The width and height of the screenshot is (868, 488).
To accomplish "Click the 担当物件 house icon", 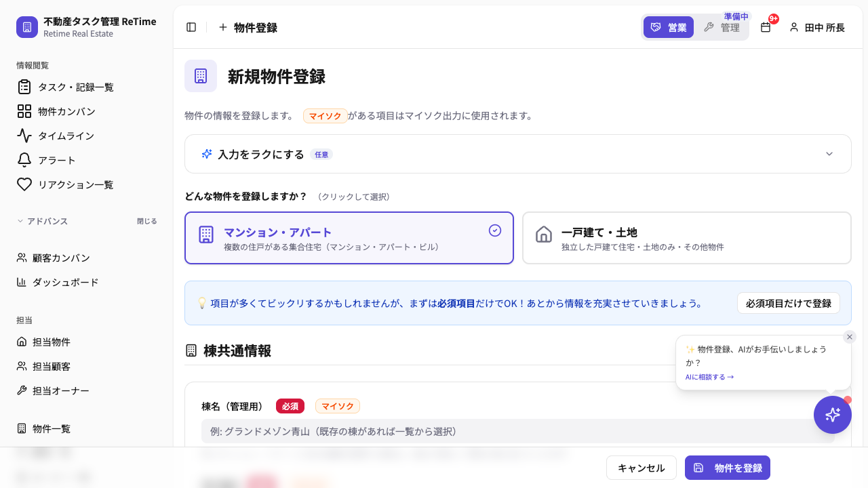I will click(x=22, y=342).
